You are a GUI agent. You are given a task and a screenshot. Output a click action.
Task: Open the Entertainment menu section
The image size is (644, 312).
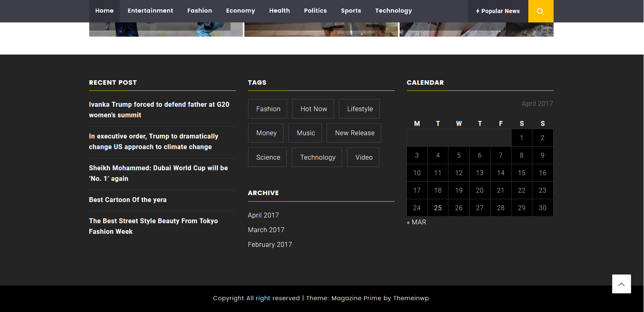tap(150, 11)
